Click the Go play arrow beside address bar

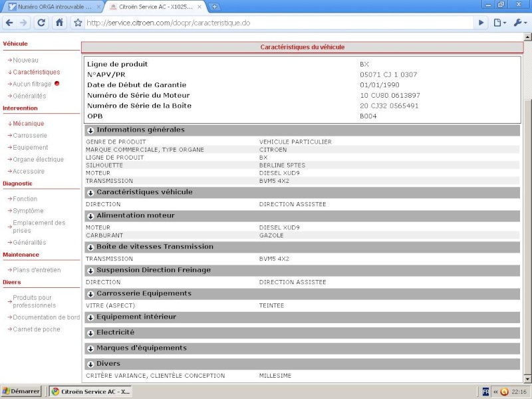pyautogui.click(x=481, y=23)
